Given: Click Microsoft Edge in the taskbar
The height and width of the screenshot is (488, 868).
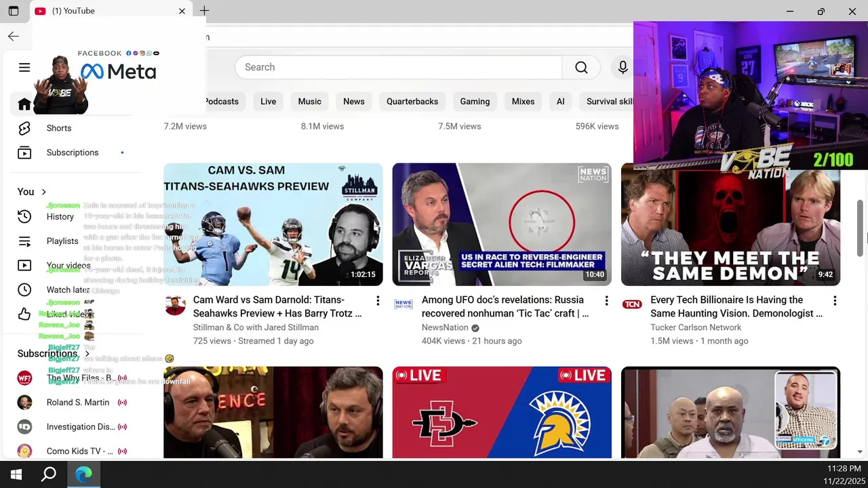Looking at the screenshot, I should point(83,474).
